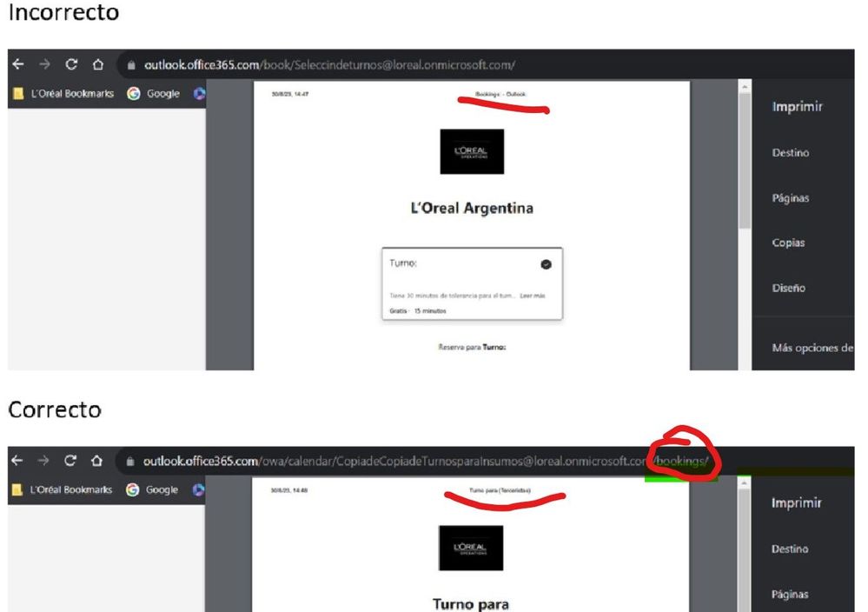Open Diseño option in the Incorrecto print panel

788,288
